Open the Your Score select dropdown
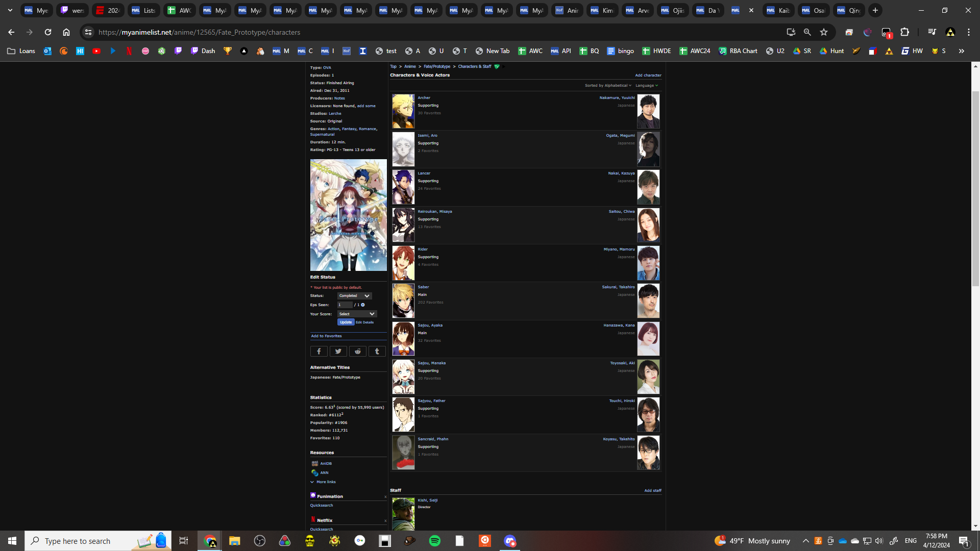Image resolution: width=980 pixels, height=551 pixels. point(357,314)
